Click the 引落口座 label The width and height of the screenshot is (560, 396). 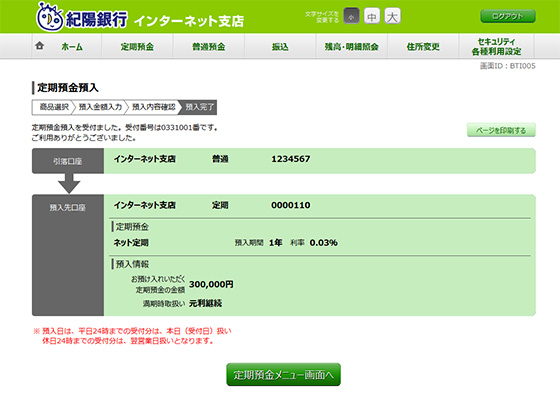tap(68, 161)
